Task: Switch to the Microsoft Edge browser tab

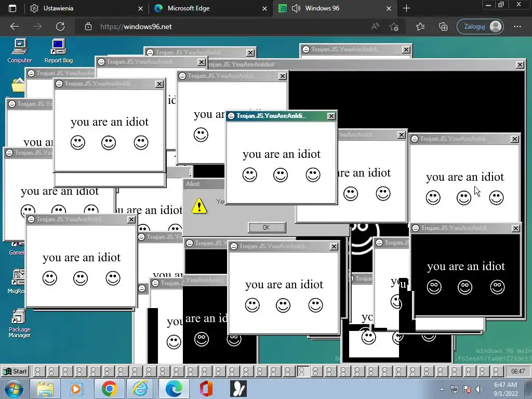Action: [188, 8]
